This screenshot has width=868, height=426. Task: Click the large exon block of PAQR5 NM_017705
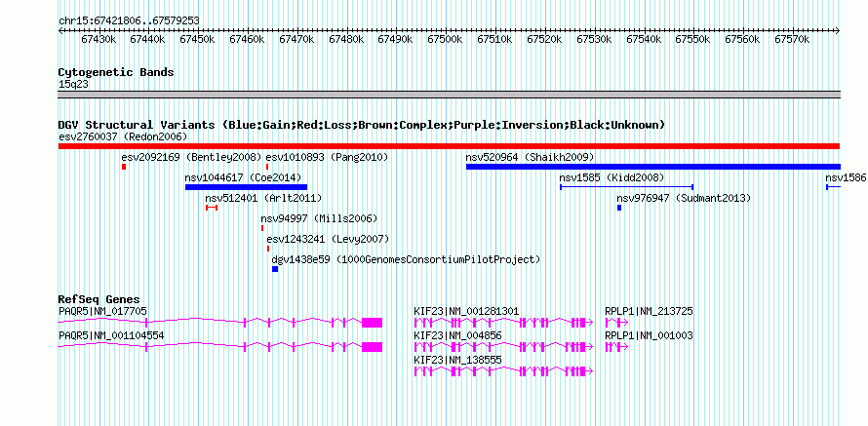372,322
